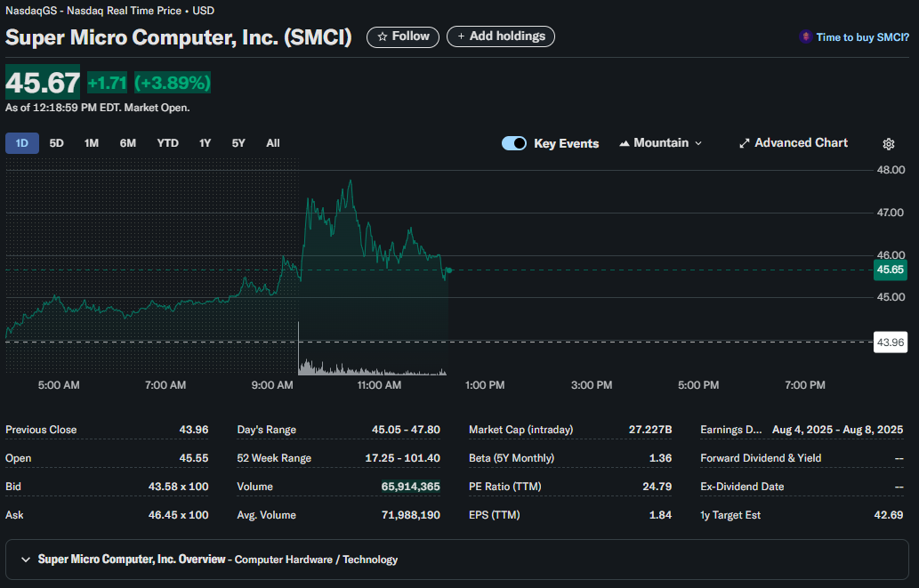Image resolution: width=919 pixels, height=588 pixels.
Task: Switch chart to 1M range
Action: [x=92, y=143]
